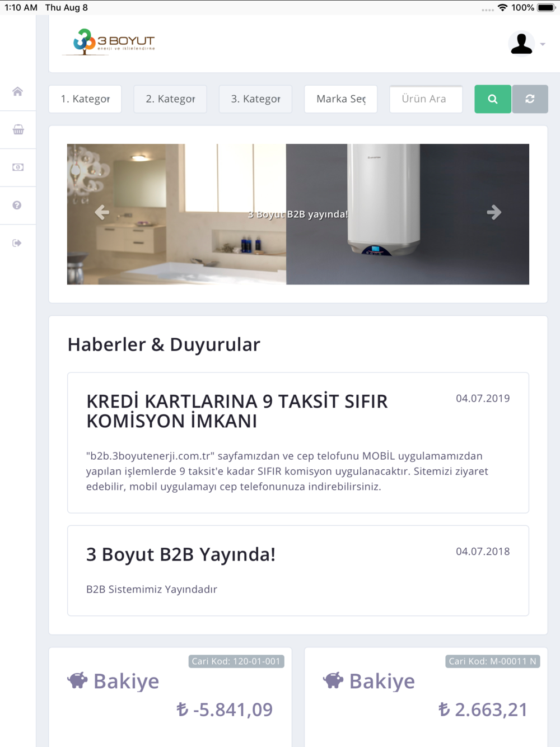Click the green search button

coord(493,99)
